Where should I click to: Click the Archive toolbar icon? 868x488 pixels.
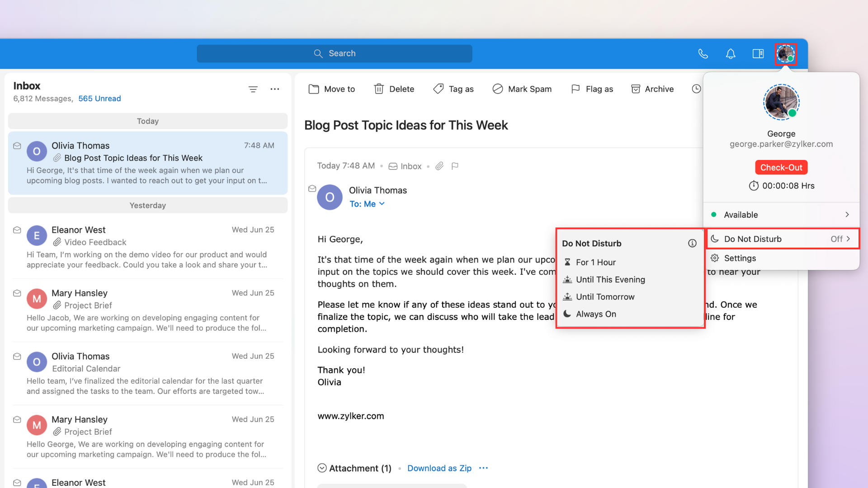[636, 89]
